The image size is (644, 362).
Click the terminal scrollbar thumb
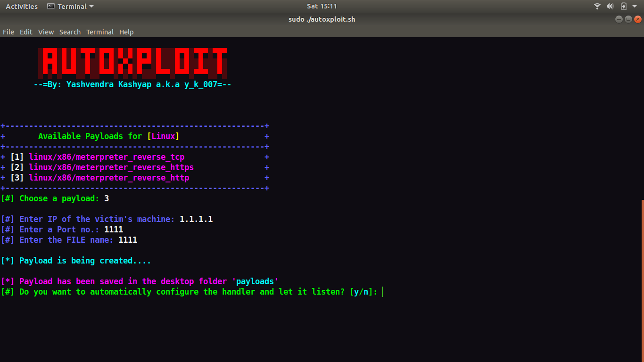tap(642, 280)
